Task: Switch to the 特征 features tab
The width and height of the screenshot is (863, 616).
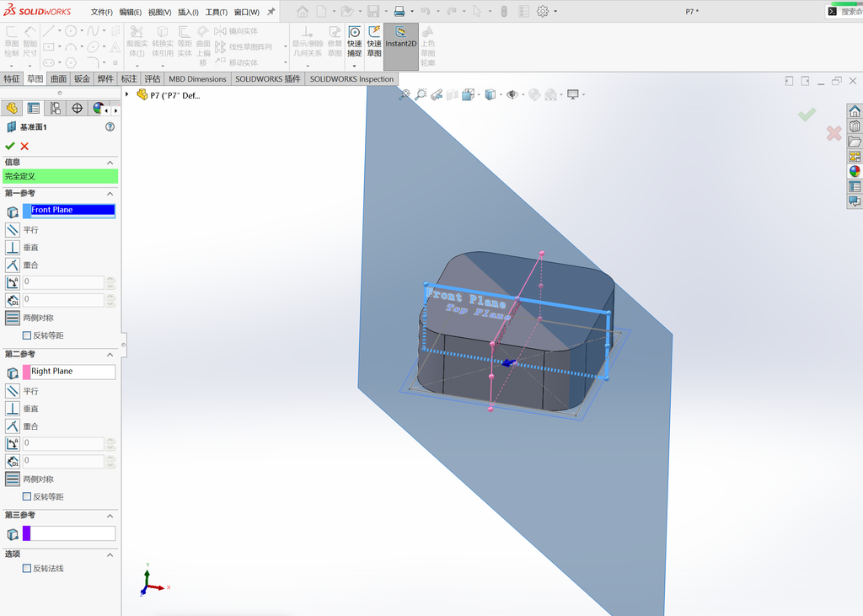Action: tap(12, 78)
